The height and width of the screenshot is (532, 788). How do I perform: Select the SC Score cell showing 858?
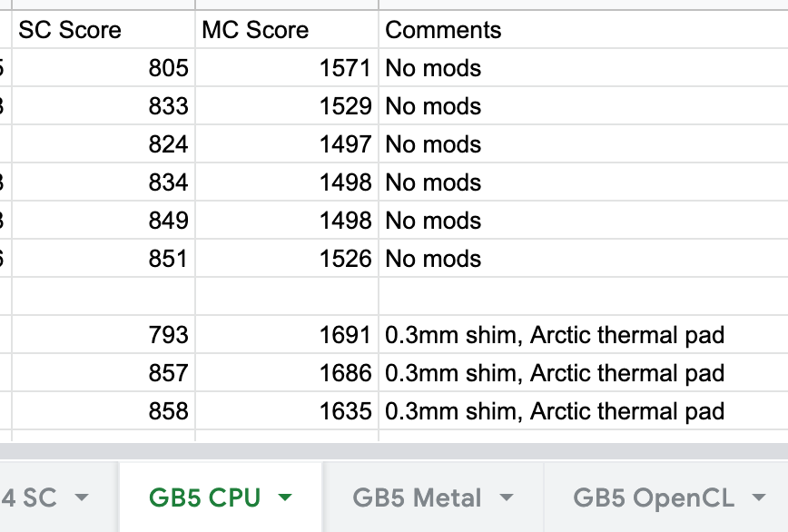coord(103,411)
